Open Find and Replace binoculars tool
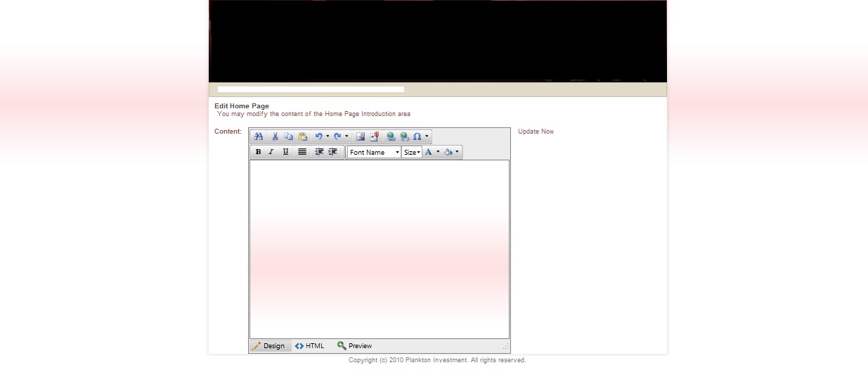This screenshot has width=868, height=377. pyautogui.click(x=259, y=136)
